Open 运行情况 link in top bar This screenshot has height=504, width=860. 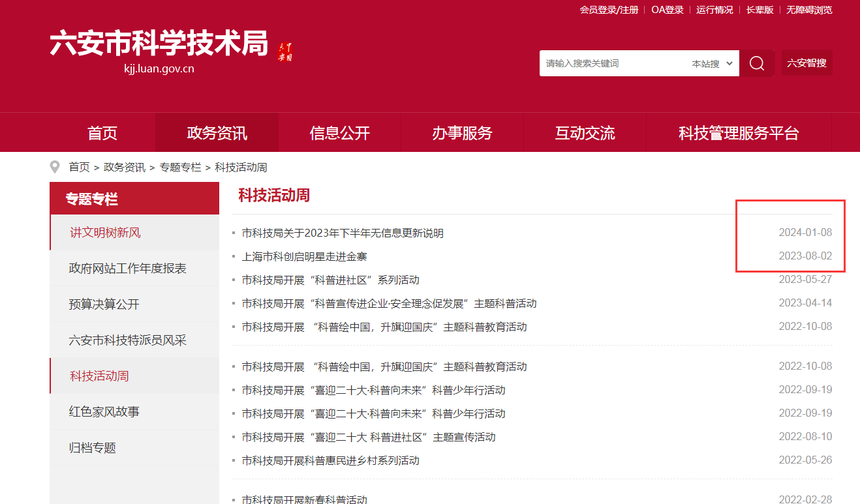tap(714, 10)
